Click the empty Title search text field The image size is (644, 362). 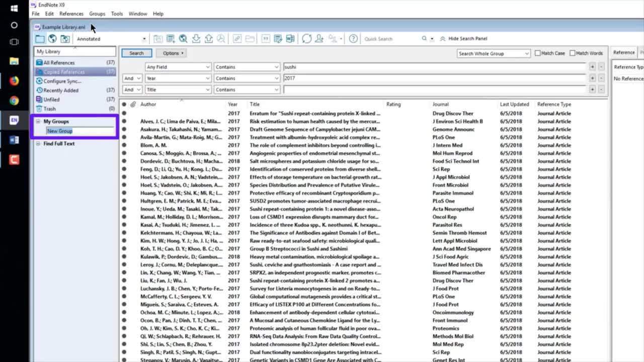pyautogui.click(x=435, y=89)
